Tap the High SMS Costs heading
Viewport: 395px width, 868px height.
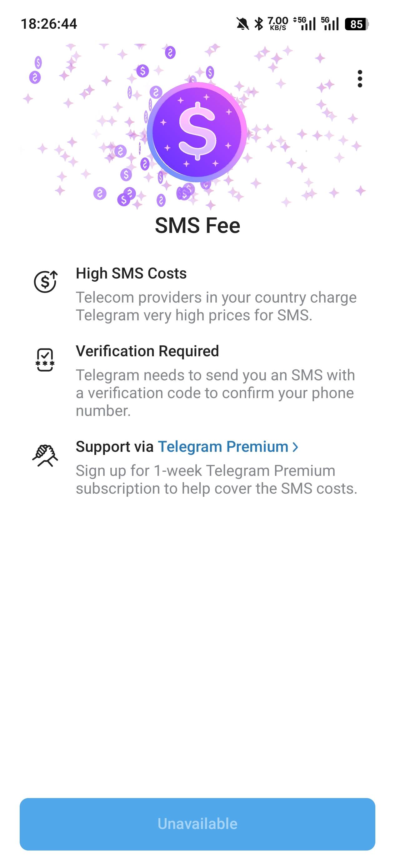[x=131, y=273]
